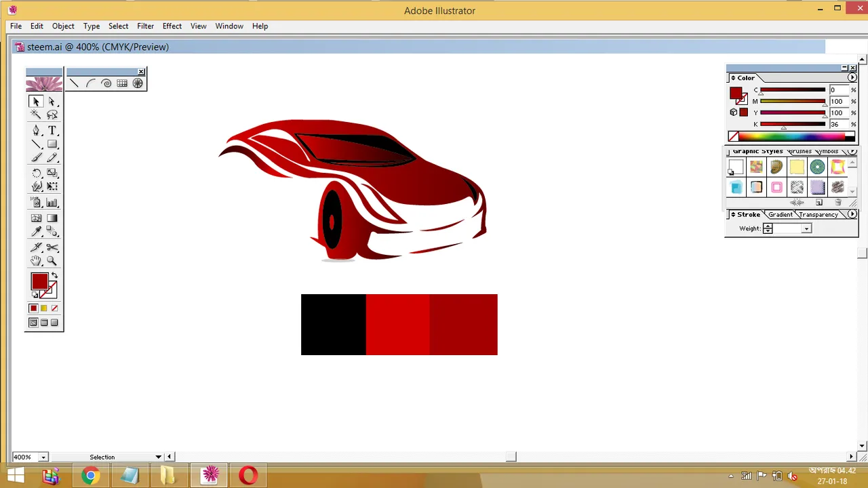This screenshot has width=868, height=488.
Task: Open the stroke Weight dropdown
Action: tap(806, 229)
